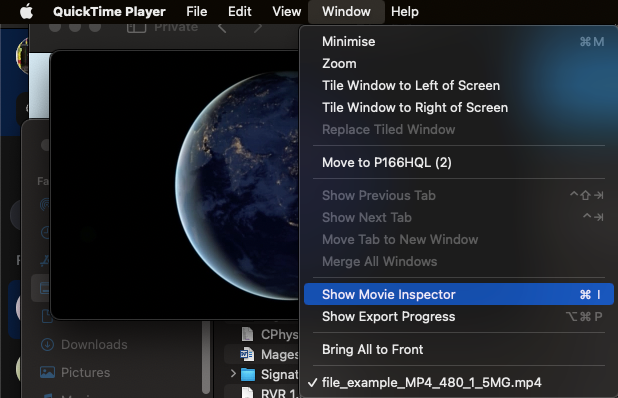
Task: Select Tile Window to Right of Screen
Action: [459, 108]
